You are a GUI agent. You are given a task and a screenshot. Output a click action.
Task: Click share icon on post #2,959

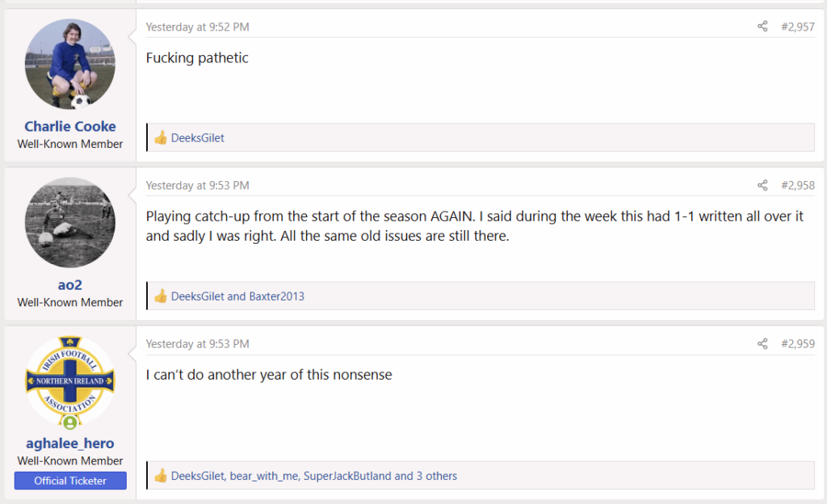click(x=762, y=344)
